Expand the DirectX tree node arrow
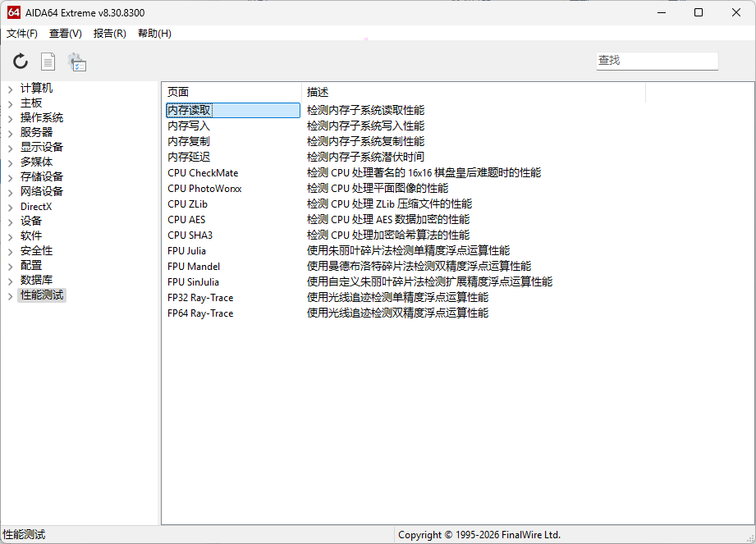 click(x=10, y=208)
